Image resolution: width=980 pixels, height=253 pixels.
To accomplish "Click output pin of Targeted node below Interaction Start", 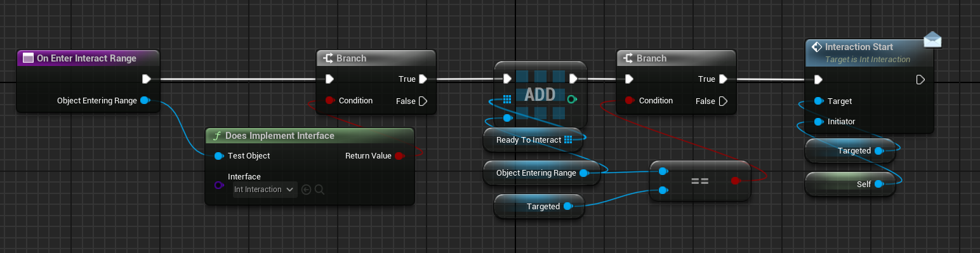I will coord(878,151).
